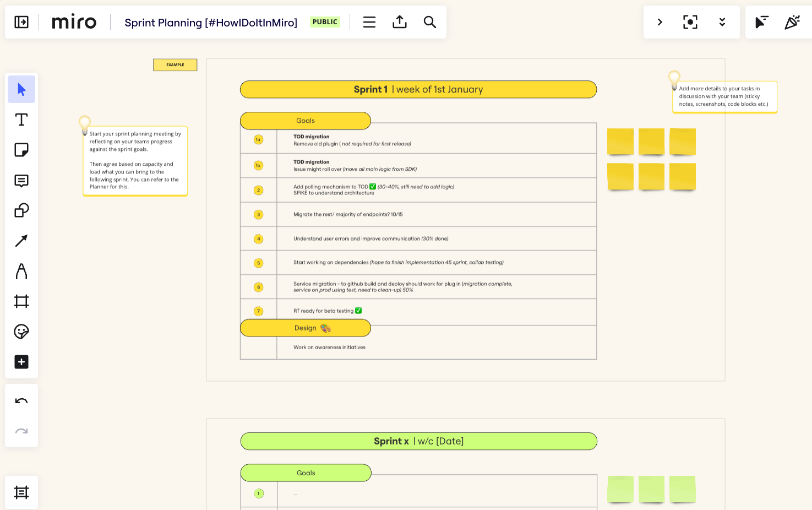Click the Sprint Planning board title
Viewport: 812px width, 510px height.
211,22
